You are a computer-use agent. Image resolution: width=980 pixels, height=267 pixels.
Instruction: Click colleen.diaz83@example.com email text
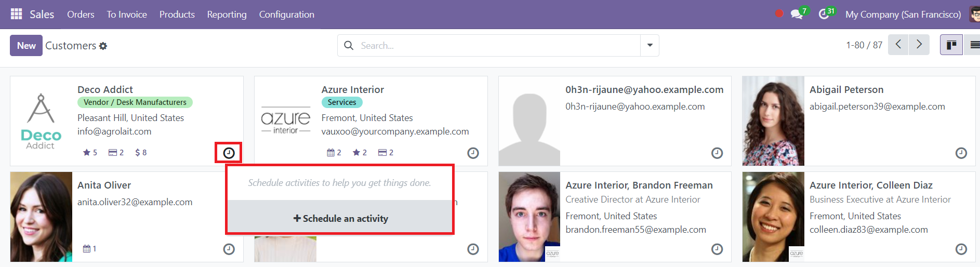[868, 230]
